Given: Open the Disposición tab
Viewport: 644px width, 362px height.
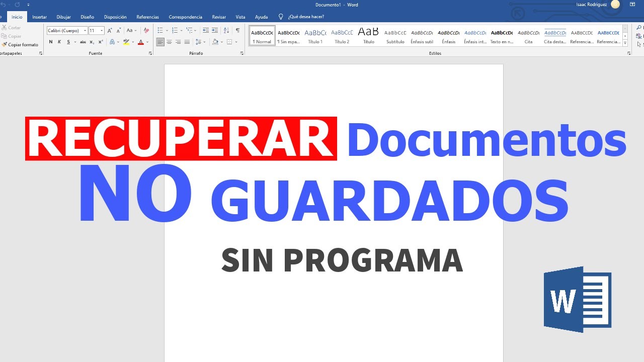Looking at the screenshot, I should click(x=115, y=17).
